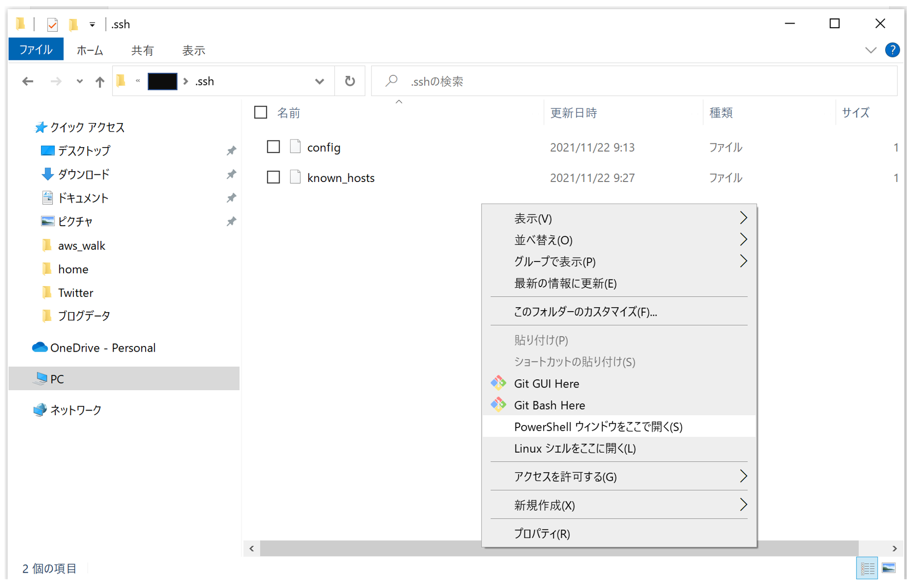Select Git Bash Here in context menu
This screenshot has height=588, width=912.
click(549, 405)
